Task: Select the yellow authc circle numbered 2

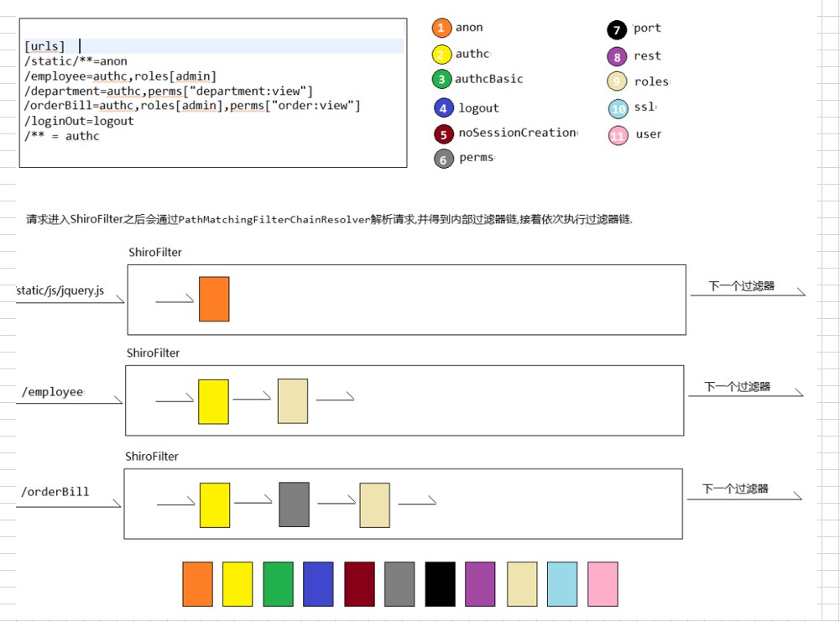Action: [442, 55]
